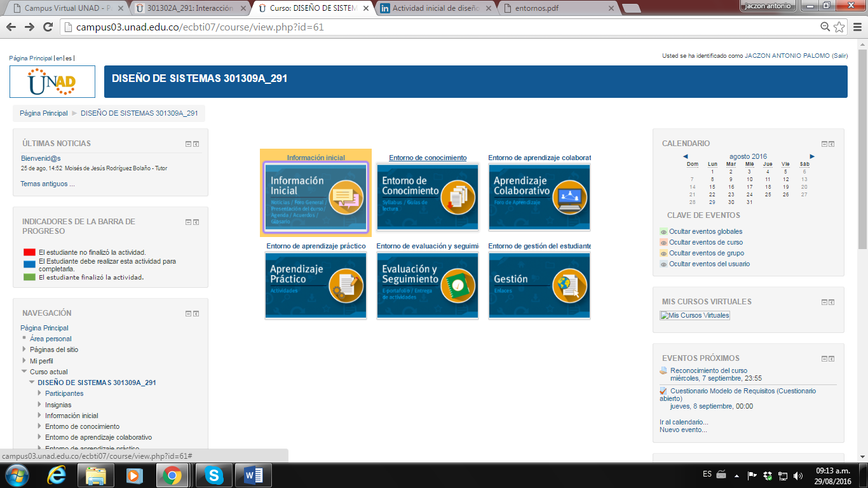Image resolution: width=868 pixels, height=488 pixels.
Task: Bookmark this page with the star icon
Action: click(x=839, y=27)
